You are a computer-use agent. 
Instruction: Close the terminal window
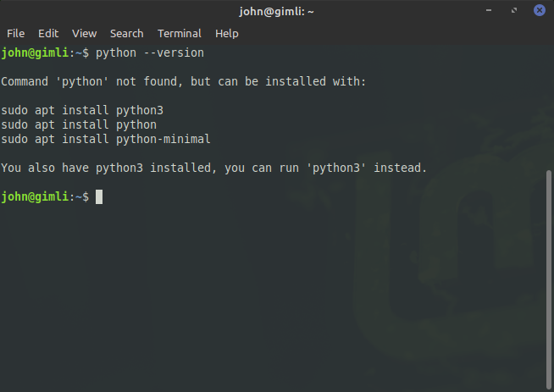(x=540, y=10)
